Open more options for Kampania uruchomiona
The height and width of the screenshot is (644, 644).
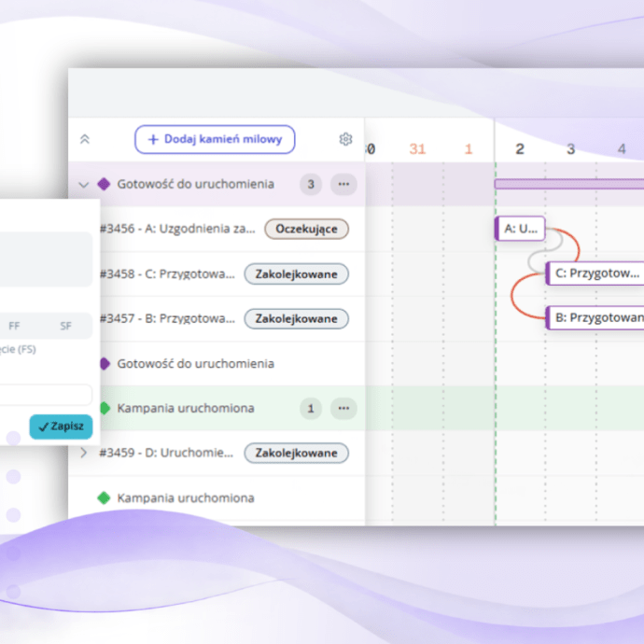pyautogui.click(x=343, y=408)
